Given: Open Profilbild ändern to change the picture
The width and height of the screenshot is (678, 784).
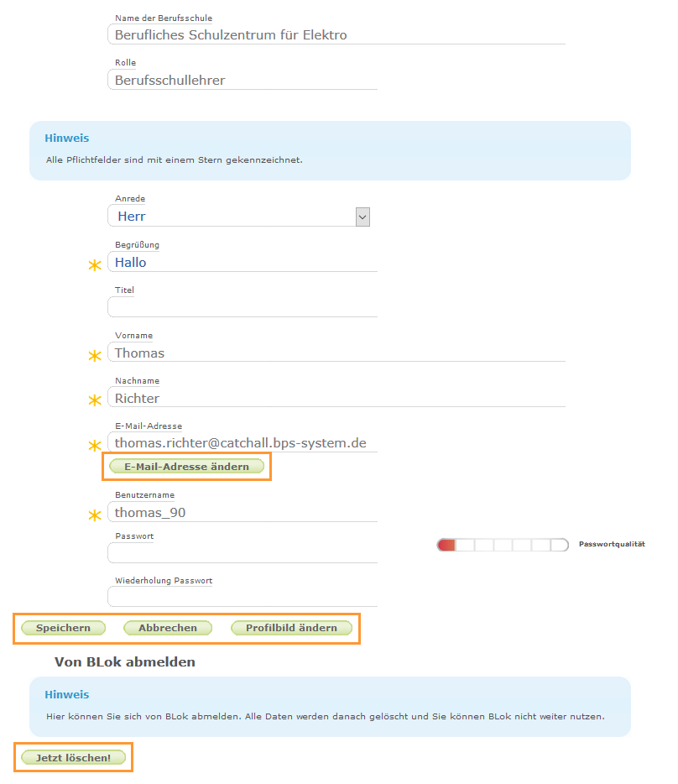Looking at the screenshot, I should [x=291, y=627].
